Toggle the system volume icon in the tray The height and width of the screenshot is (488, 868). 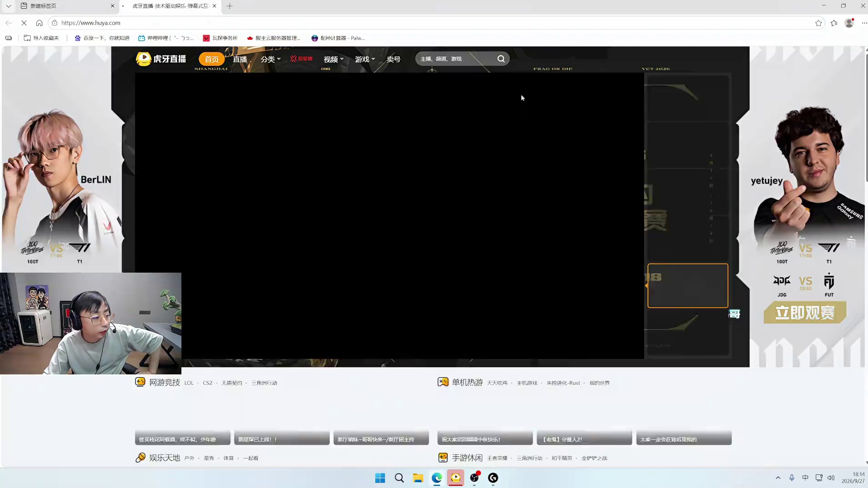(x=831, y=478)
